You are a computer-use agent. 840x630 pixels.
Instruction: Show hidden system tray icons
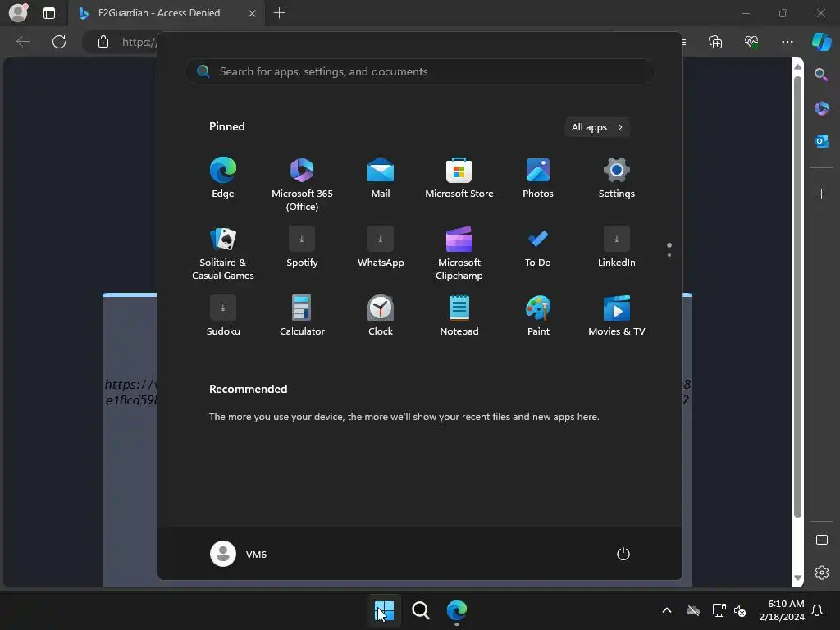pyautogui.click(x=666, y=610)
